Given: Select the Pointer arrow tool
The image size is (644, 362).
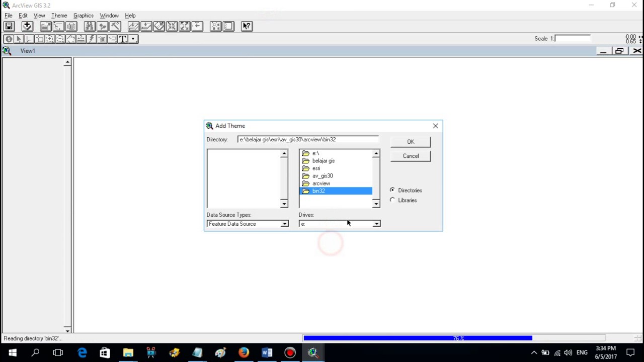Looking at the screenshot, I should [x=19, y=39].
